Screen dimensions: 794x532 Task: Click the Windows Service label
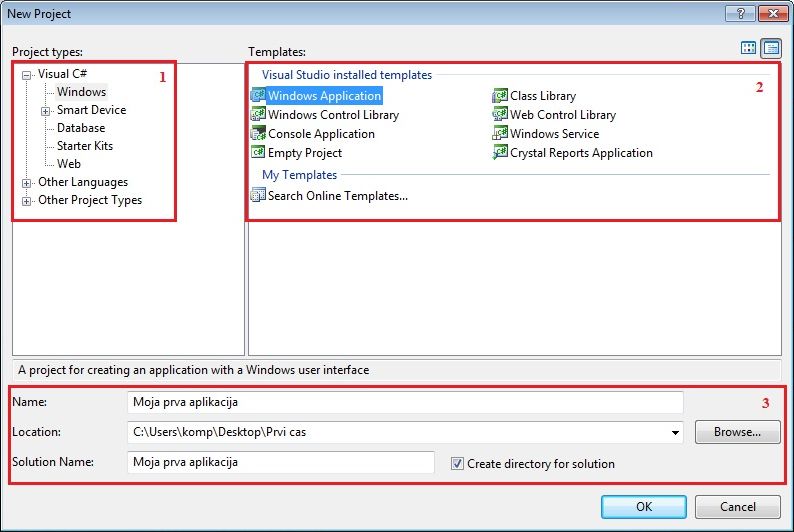[x=554, y=134]
